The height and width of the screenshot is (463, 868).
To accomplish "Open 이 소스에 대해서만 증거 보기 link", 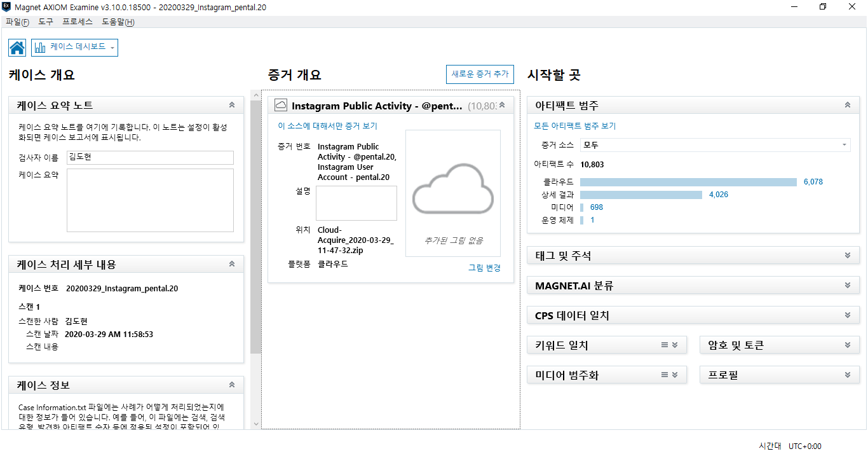I will pyautogui.click(x=328, y=126).
